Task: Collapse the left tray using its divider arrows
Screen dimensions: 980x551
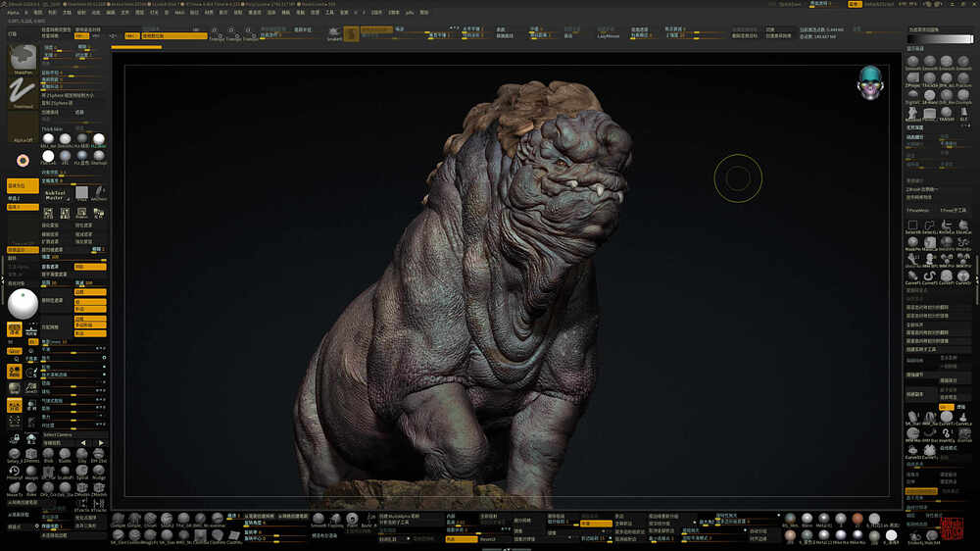Action: 3,280
